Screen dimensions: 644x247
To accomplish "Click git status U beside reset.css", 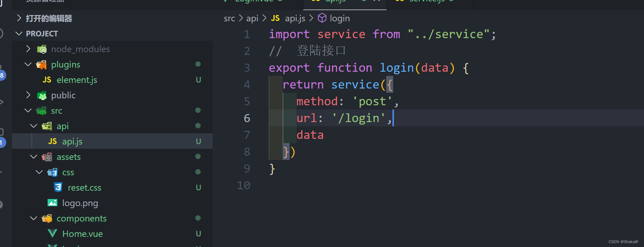I will tap(198, 188).
